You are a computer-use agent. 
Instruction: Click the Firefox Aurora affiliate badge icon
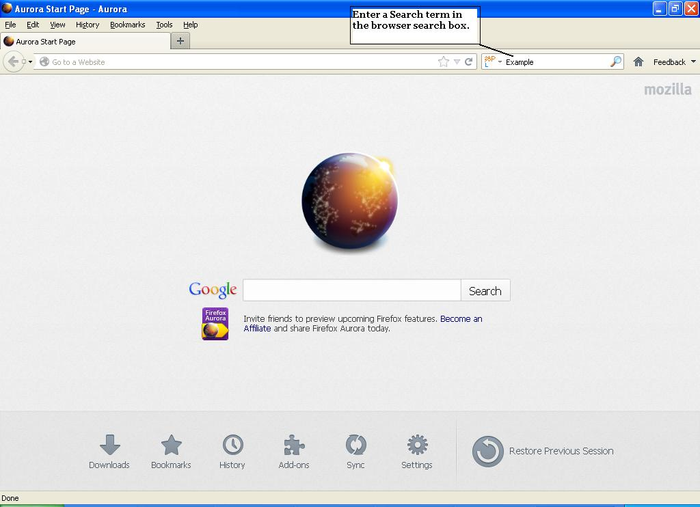[215, 324]
